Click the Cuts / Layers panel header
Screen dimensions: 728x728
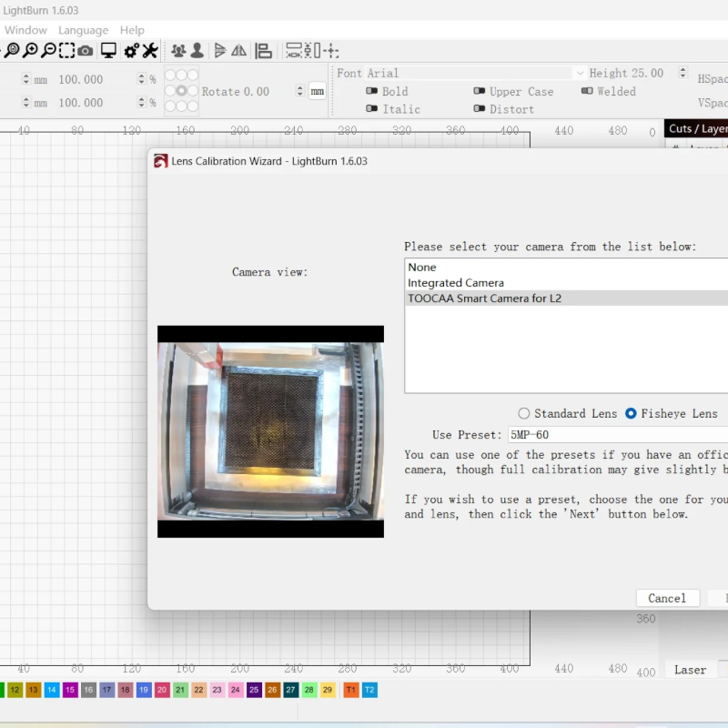click(x=696, y=128)
